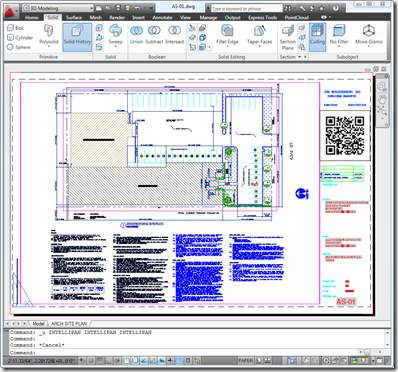Expand the Taper Faces dropdown arrow
Viewport: 398px width, 372px height.
(259, 47)
